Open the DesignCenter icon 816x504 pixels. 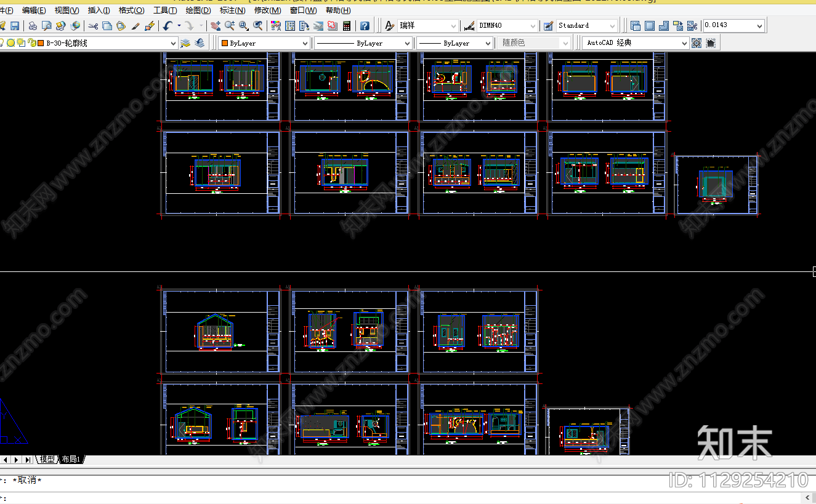pos(290,26)
